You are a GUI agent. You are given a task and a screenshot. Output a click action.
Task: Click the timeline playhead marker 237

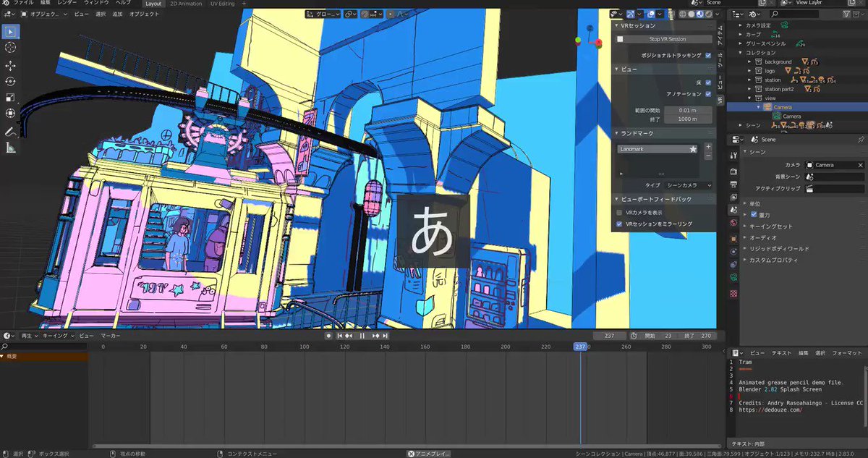point(580,347)
